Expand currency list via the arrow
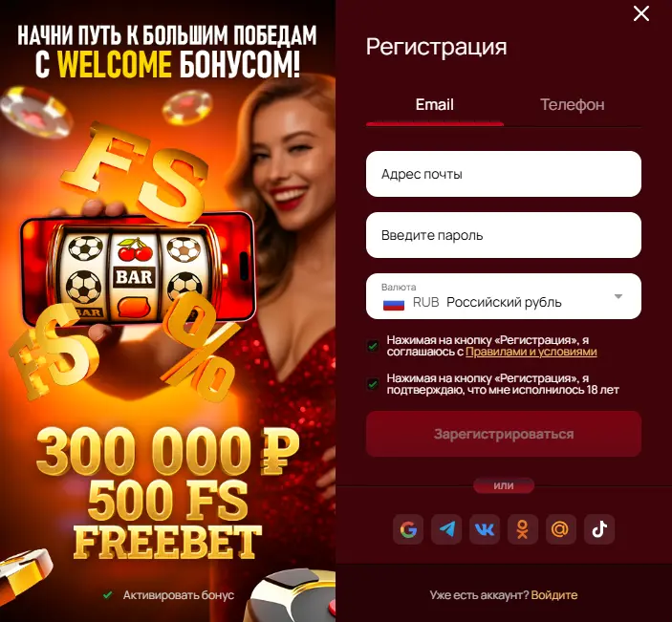The width and height of the screenshot is (672, 622). pyautogui.click(x=618, y=296)
